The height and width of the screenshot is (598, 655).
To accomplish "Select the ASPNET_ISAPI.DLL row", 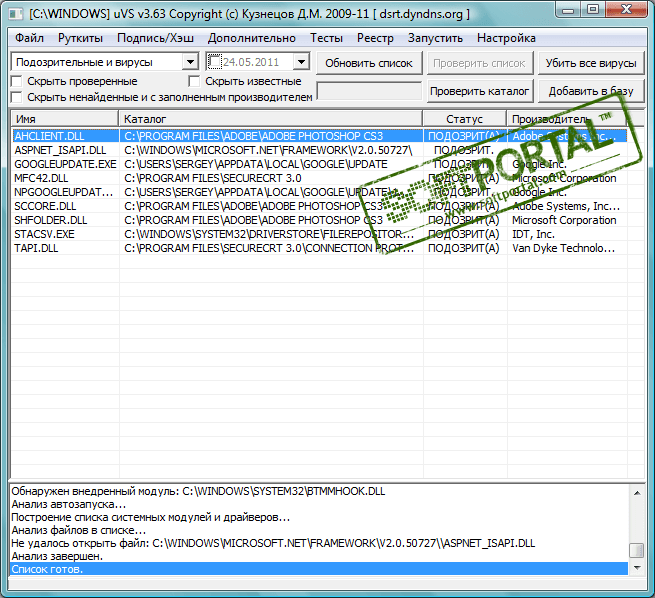I will pyautogui.click(x=319, y=150).
